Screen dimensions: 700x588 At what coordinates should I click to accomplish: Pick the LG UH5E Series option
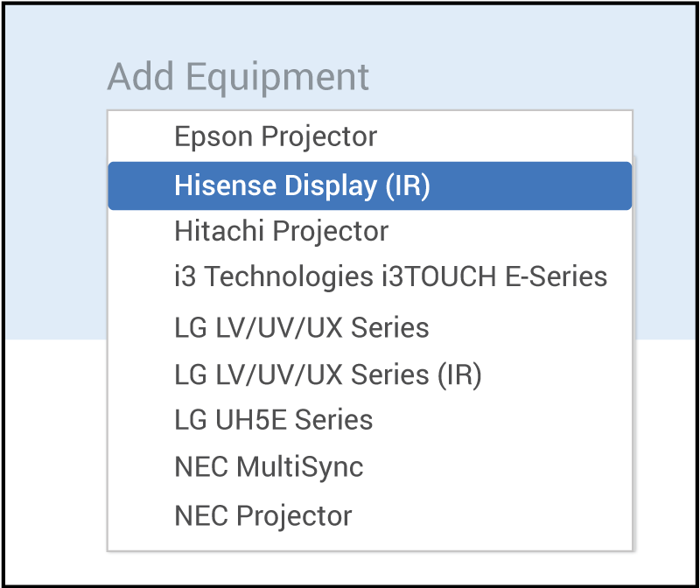274,420
